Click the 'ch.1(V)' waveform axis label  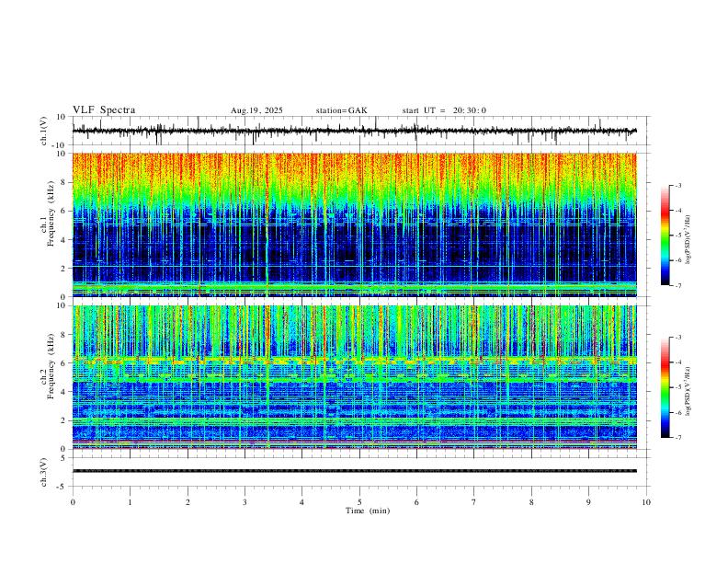point(44,131)
